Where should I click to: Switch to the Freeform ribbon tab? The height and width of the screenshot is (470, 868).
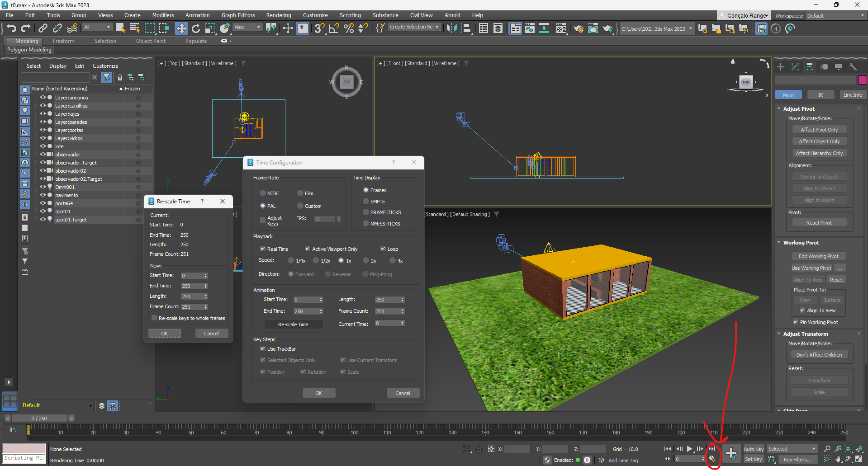63,41
